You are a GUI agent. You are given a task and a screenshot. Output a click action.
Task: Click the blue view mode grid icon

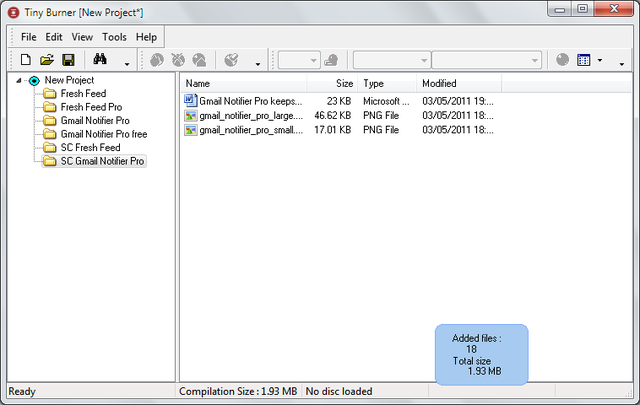[x=584, y=60]
